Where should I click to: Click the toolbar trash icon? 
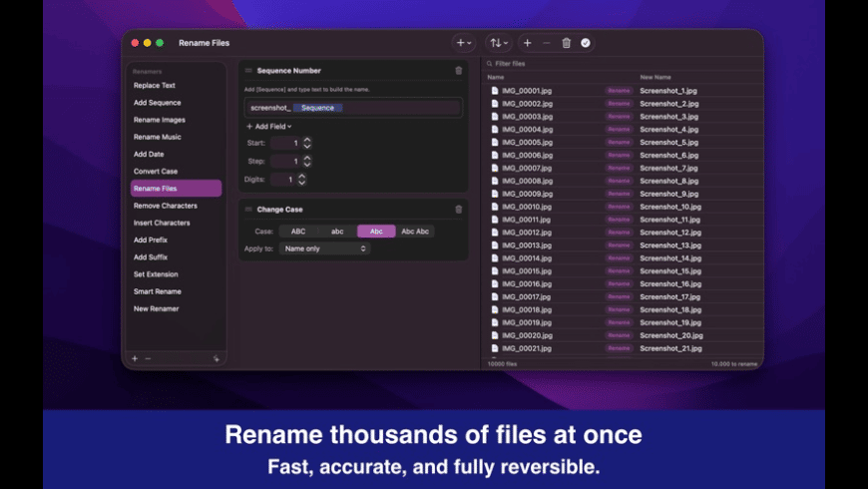click(566, 43)
